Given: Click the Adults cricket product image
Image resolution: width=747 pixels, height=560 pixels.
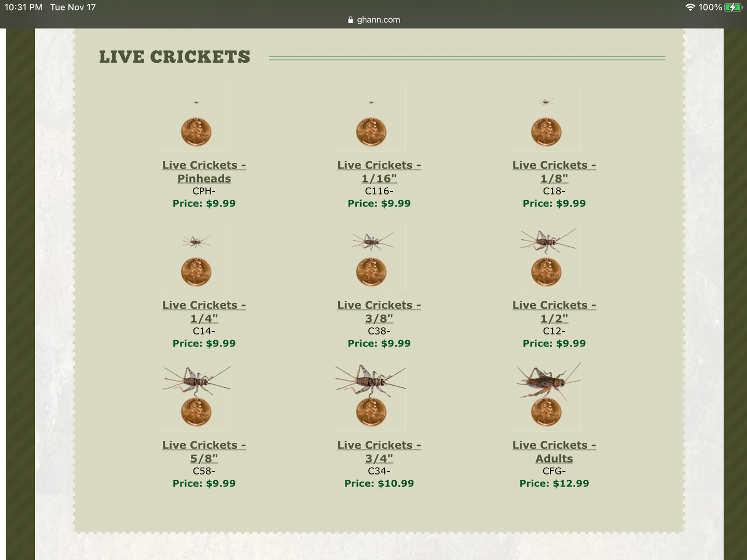Looking at the screenshot, I should (546, 397).
